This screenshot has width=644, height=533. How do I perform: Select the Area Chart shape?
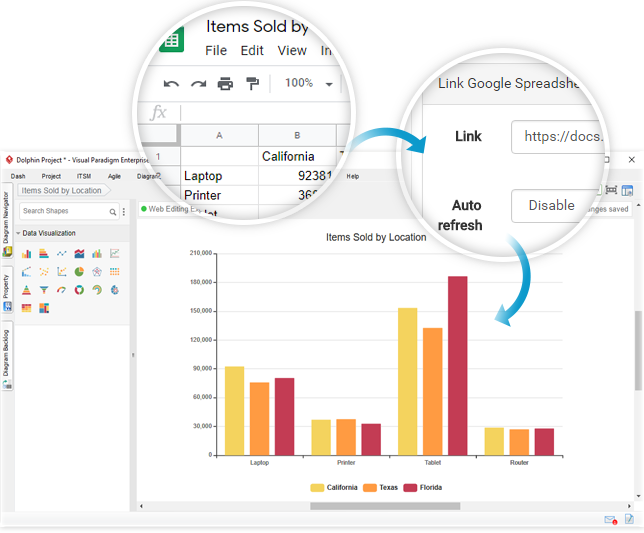click(x=79, y=254)
